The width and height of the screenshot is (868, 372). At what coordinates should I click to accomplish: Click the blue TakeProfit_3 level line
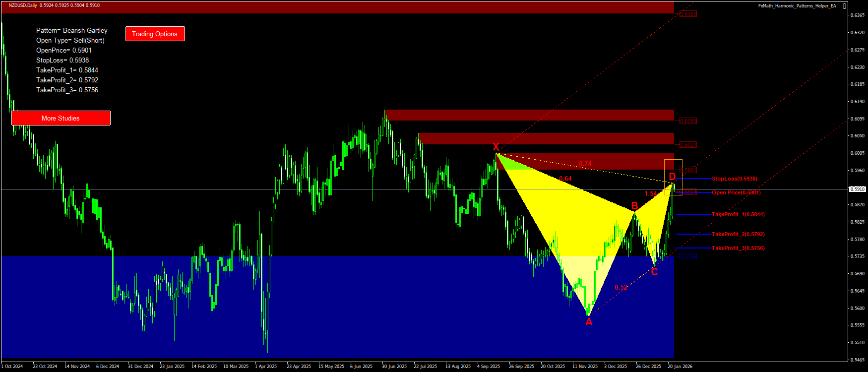[693, 248]
